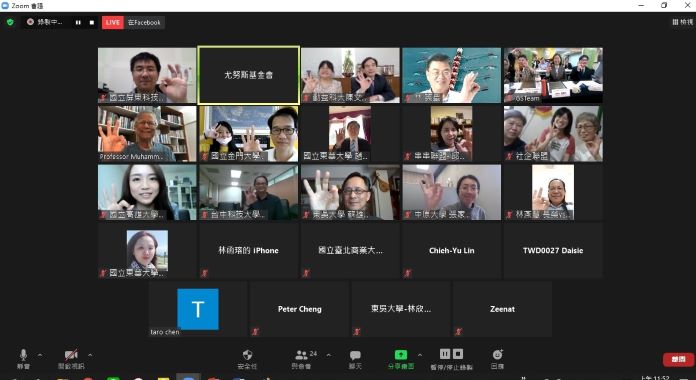This screenshot has height=380, width=696.
Task: Click the green encryption shield icon
Action: click(10, 22)
